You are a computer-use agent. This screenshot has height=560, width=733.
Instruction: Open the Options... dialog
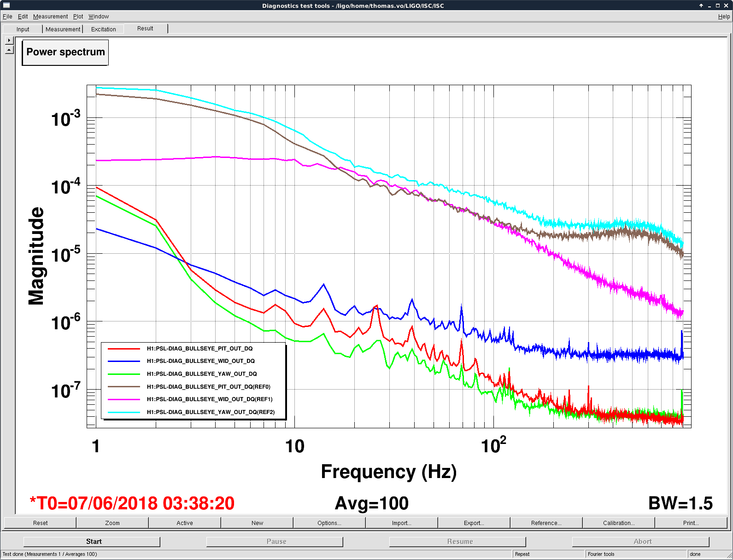coord(329,523)
